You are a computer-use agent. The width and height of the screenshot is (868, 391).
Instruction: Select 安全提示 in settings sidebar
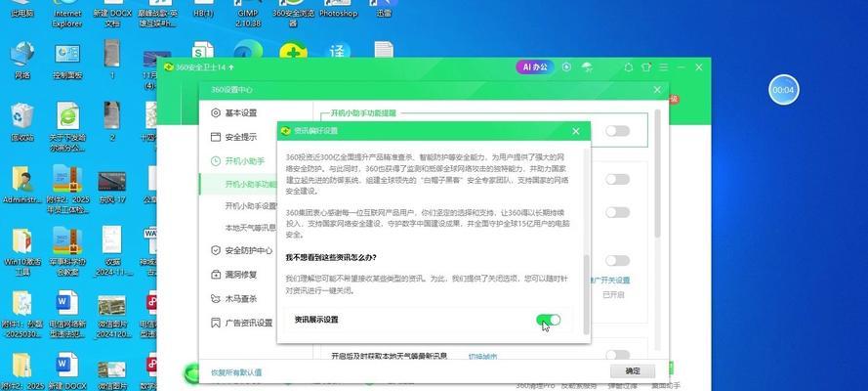click(x=240, y=138)
